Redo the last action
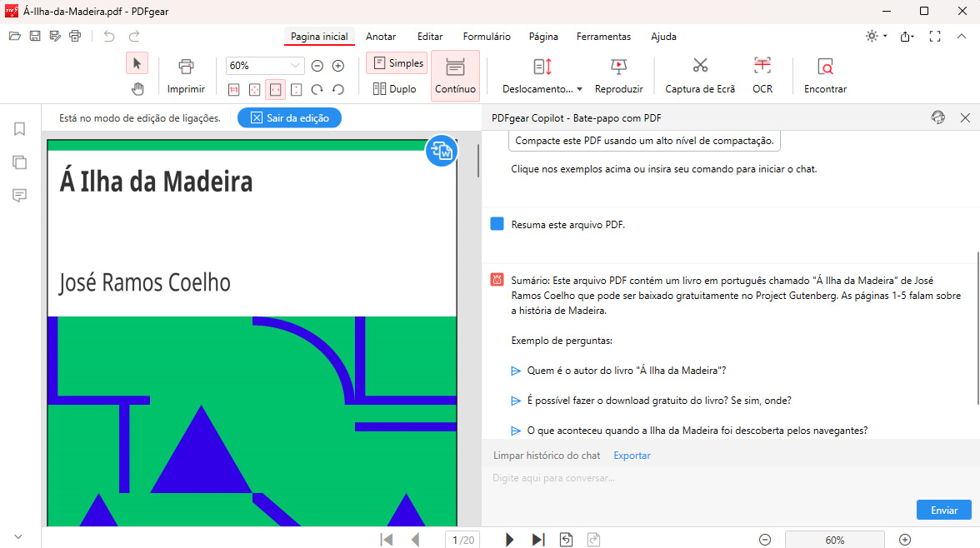 (x=133, y=37)
